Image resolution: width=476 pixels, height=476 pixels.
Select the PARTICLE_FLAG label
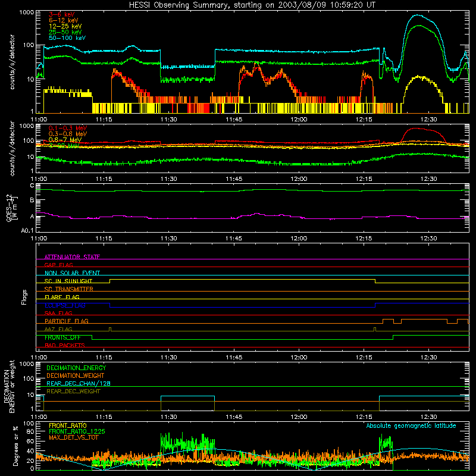point(67,321)
